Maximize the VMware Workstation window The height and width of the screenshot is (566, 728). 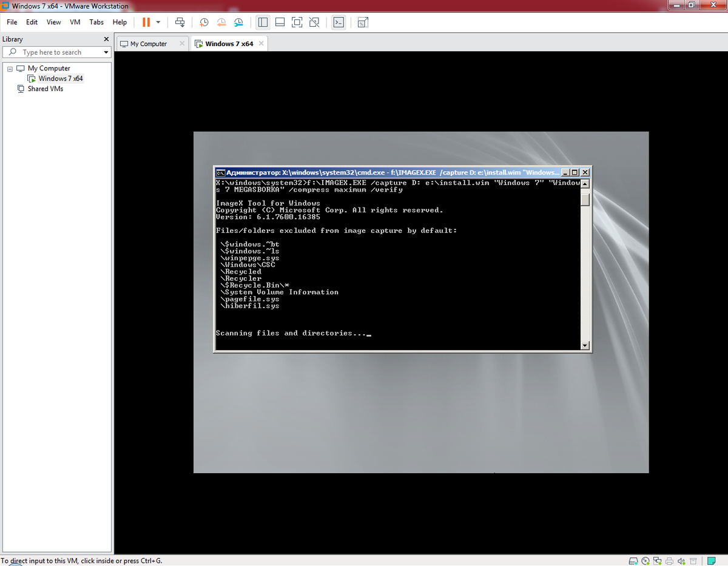click(692, 5)
